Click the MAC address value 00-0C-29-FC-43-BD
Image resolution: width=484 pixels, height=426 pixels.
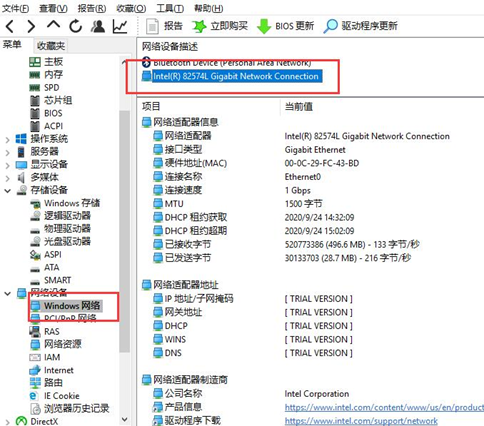point(322,163)
